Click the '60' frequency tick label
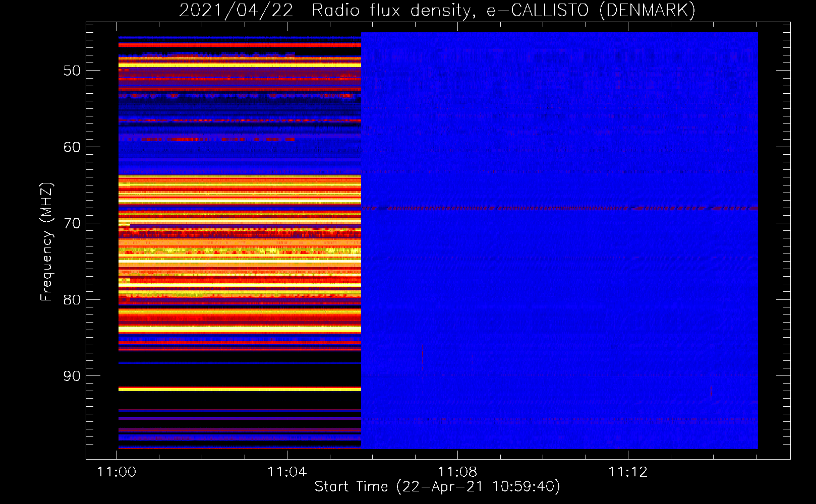The image size is (816, 504). pyautogui.click(x=72, y=147)
